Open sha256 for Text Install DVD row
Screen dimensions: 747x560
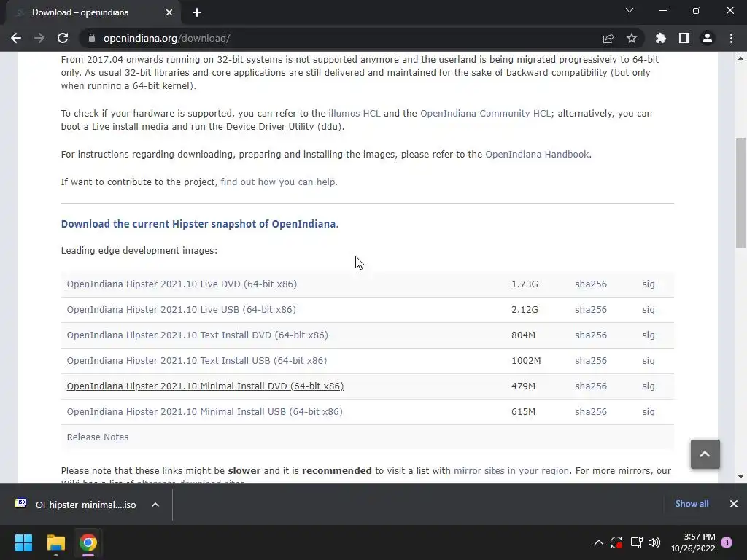coord(591,335)
